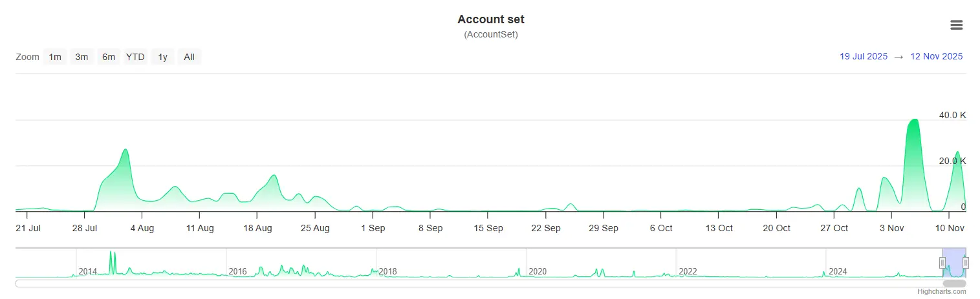Set zoom range to YTD
The width and height of the screenshot is (980, 299).
click(135, 57)
